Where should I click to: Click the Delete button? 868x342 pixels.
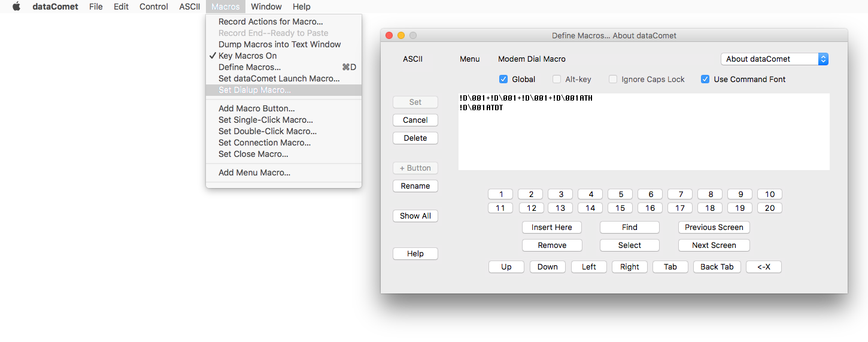tap(415, 138)
